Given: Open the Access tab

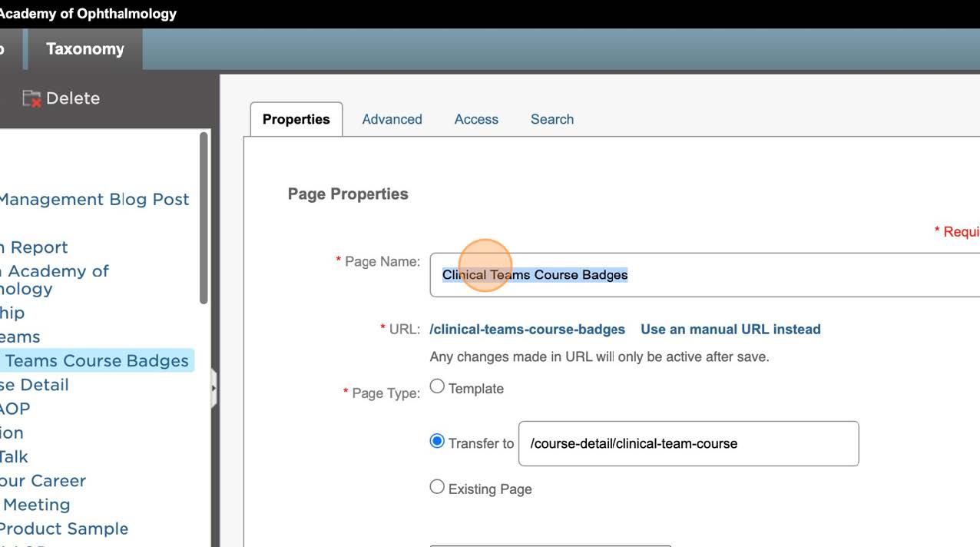Looking at the screenshot, I should click(x=476, y=119).
